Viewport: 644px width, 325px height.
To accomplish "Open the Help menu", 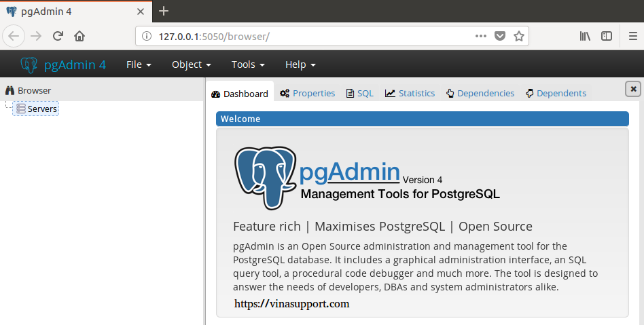I will click(x=300, y=64).
